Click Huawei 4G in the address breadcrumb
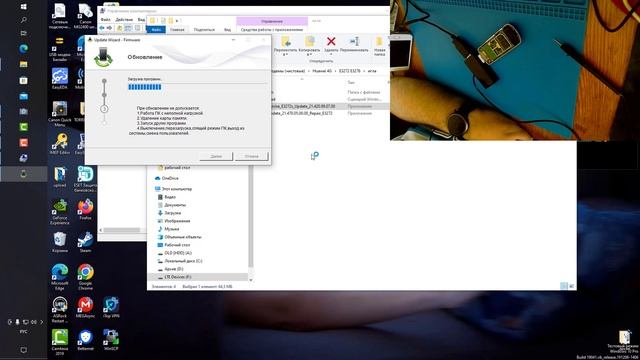This screenshot has height=360, width=640. click(322, 71)
